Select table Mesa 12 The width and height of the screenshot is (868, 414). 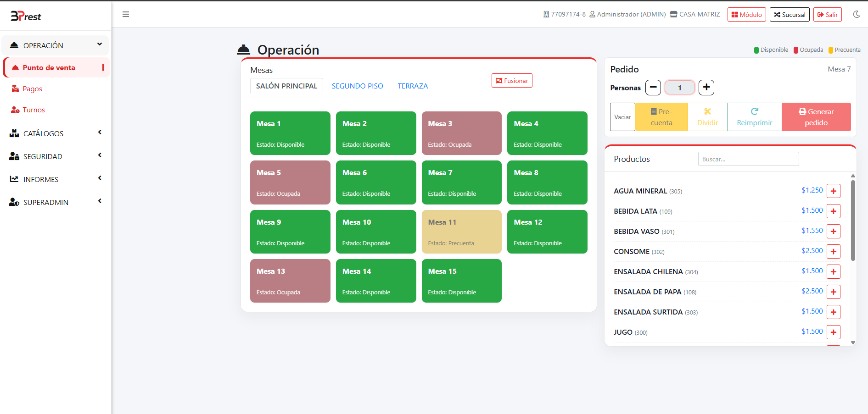547,232
